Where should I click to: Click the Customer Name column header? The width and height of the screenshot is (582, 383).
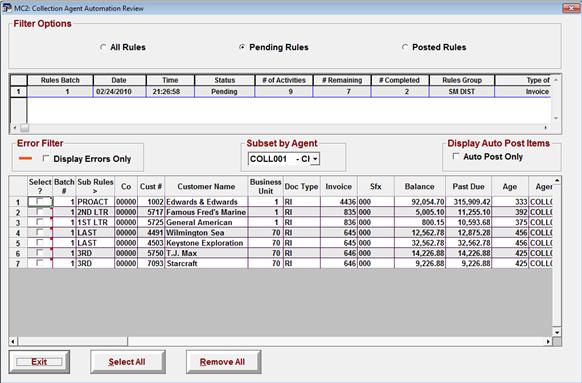coord(206,186)
